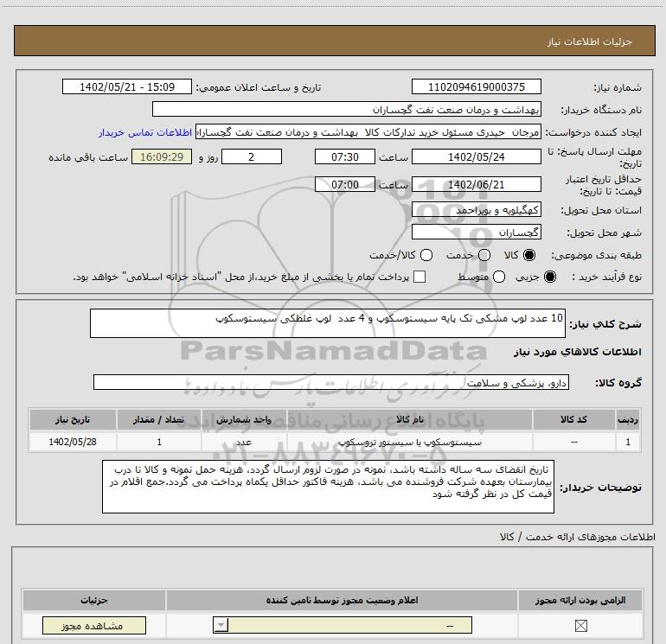Click the validity time field 07:00
Screen dimensions: 666x644
tap(345, 184)
